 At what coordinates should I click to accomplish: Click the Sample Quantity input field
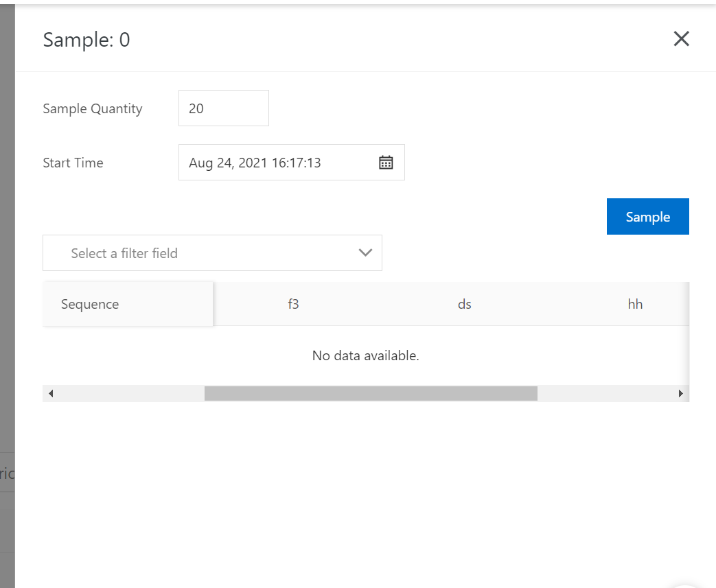click(x=223, y=108)
